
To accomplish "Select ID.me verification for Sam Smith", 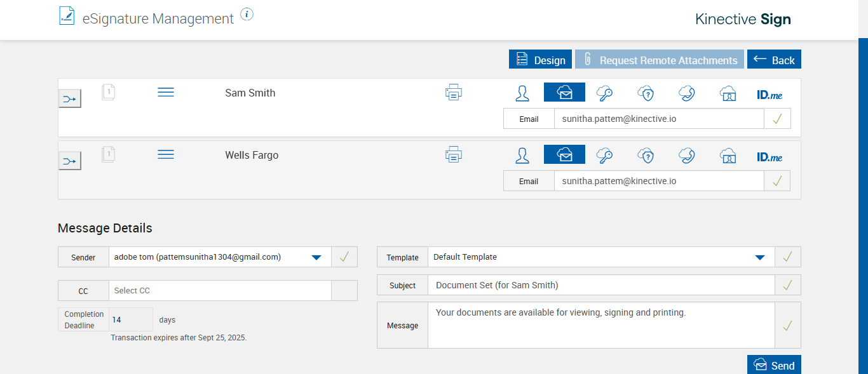I will pyautogui.click(x=770, y=95).
